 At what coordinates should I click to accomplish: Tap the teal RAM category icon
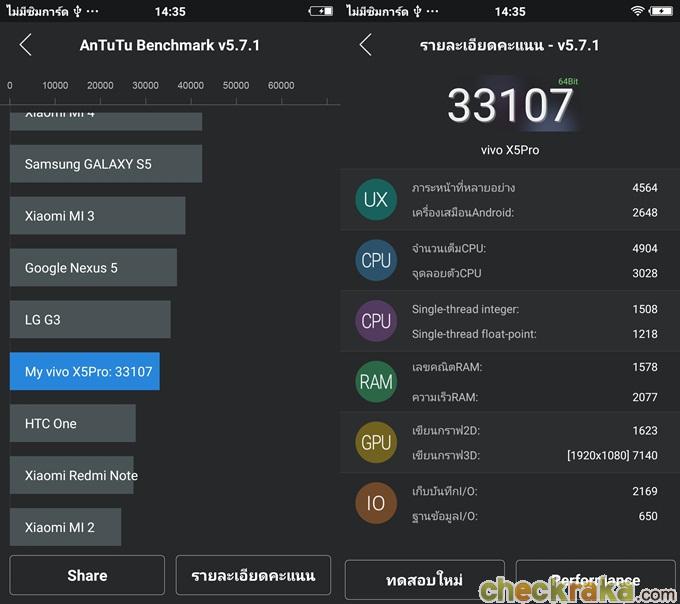376,381
